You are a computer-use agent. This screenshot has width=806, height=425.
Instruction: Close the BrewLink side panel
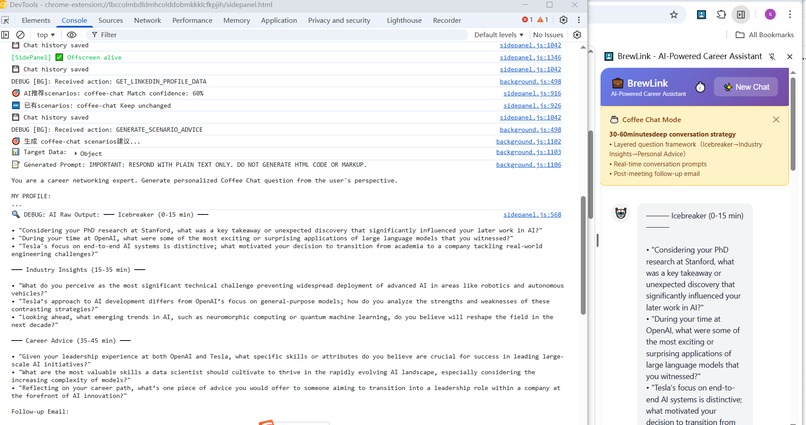(790, 57)
